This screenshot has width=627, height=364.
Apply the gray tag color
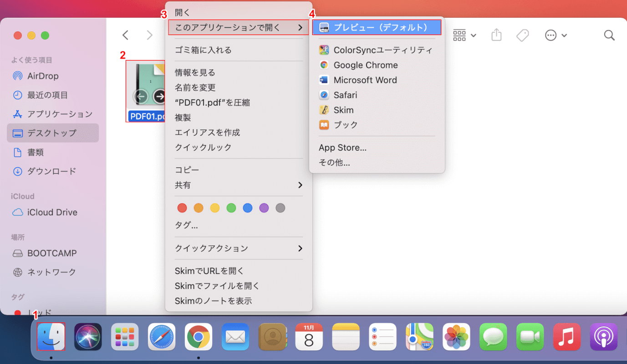280,208
